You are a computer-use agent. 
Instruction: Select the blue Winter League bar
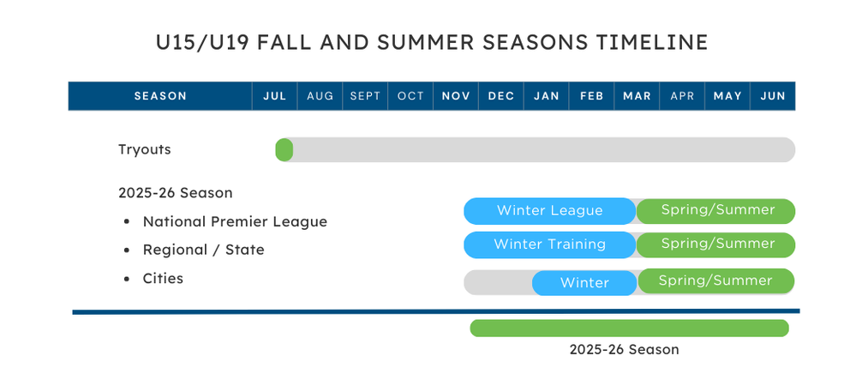click(x=550, y=211)
